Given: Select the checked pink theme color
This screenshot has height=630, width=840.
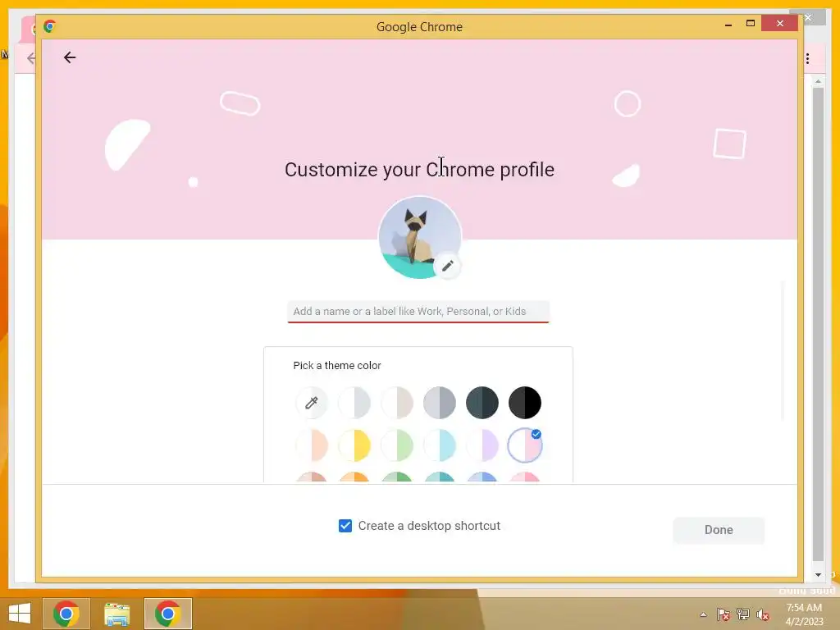Looking at the screenshot, I should tap(525, 445).
